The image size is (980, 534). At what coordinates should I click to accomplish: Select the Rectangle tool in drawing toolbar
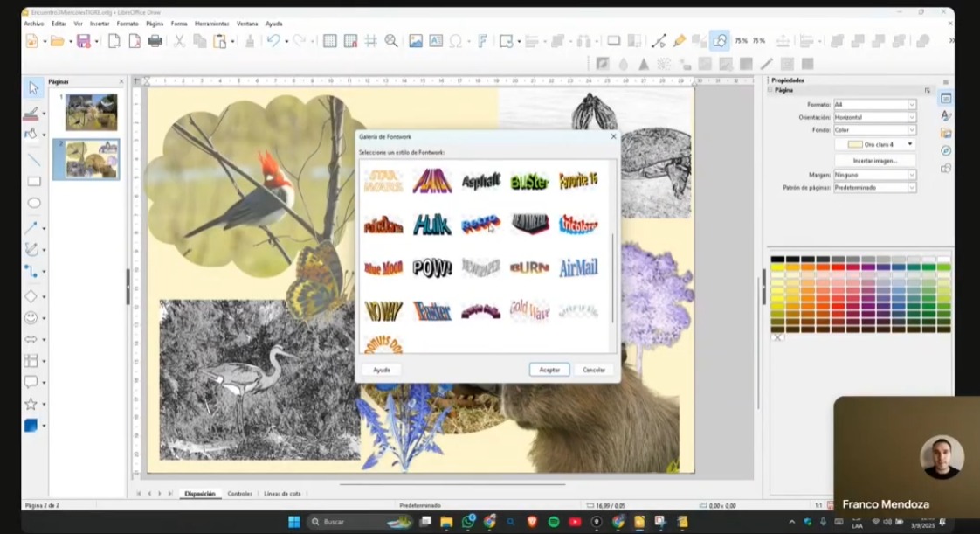tap(33, 182)
